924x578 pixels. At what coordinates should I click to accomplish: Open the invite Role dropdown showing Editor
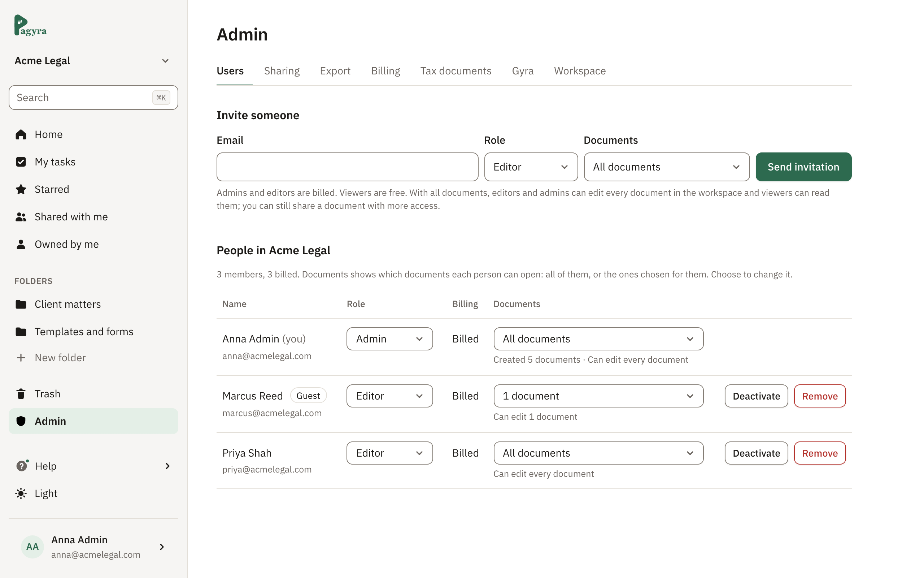[531, 167]
